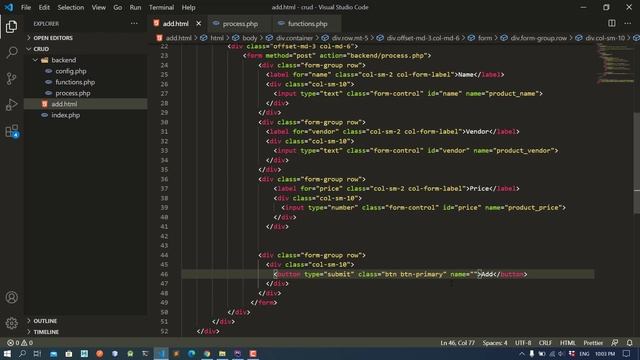The image size is (640, 360).
Task: Open Windows taskbar search
Action: point(22,353)
